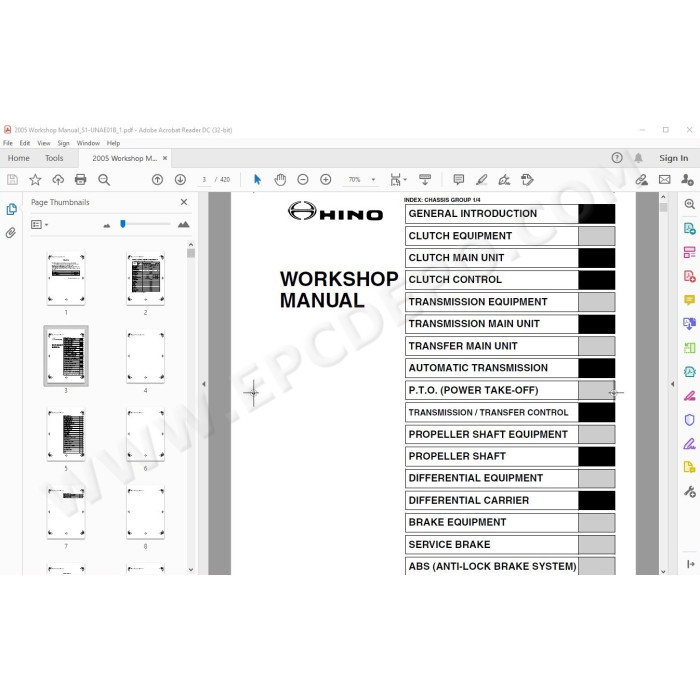Click the sign document pen icon
Viewport: 700px width, 700px height.
(504, 180)
